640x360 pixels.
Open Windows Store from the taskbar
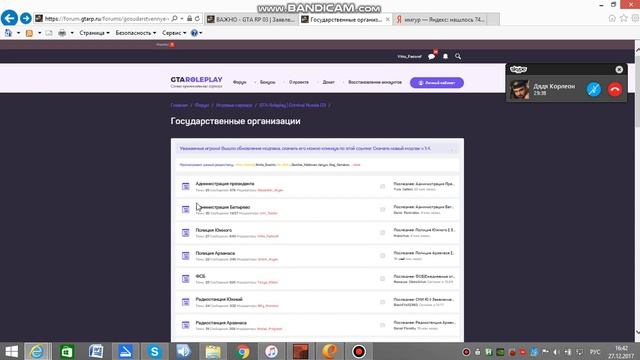tap(67, 351)
